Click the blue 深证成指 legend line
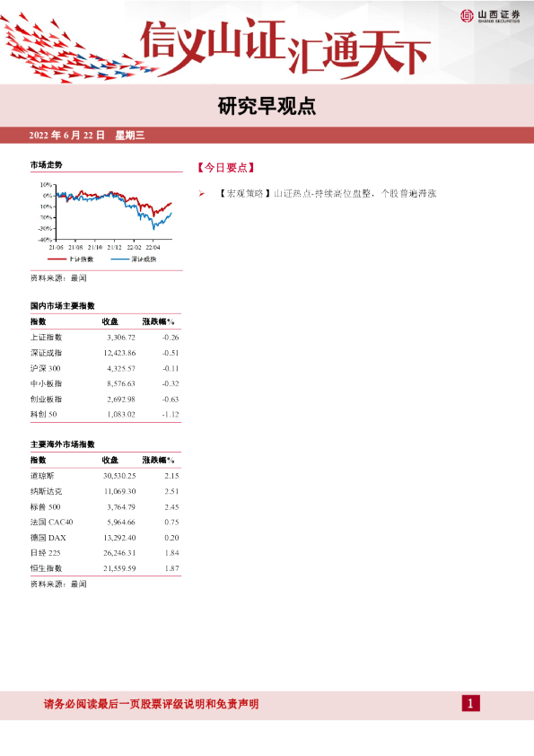 coord(120,259)
